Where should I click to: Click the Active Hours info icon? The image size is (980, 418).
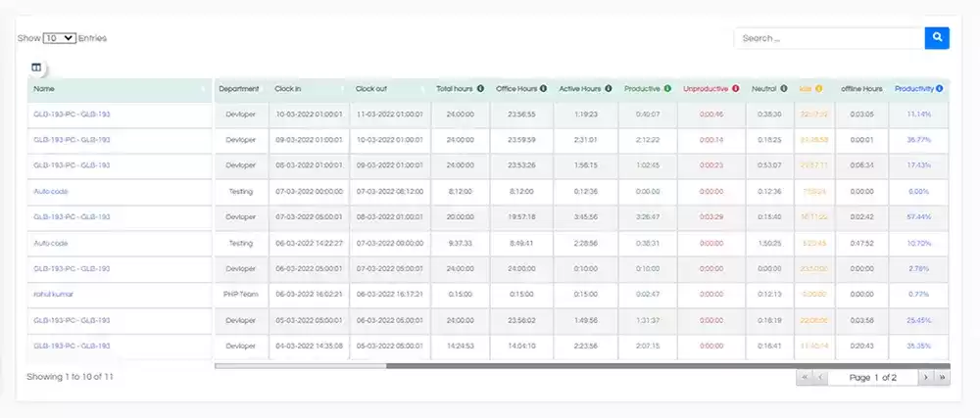(610, 89)
